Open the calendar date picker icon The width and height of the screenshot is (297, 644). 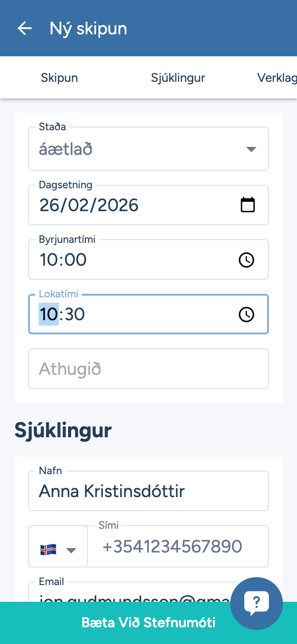point(248,205)
